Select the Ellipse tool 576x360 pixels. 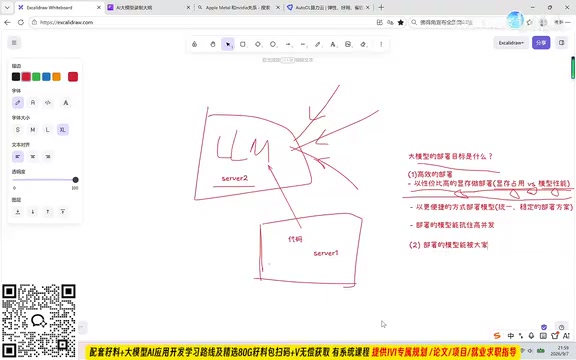273,44
